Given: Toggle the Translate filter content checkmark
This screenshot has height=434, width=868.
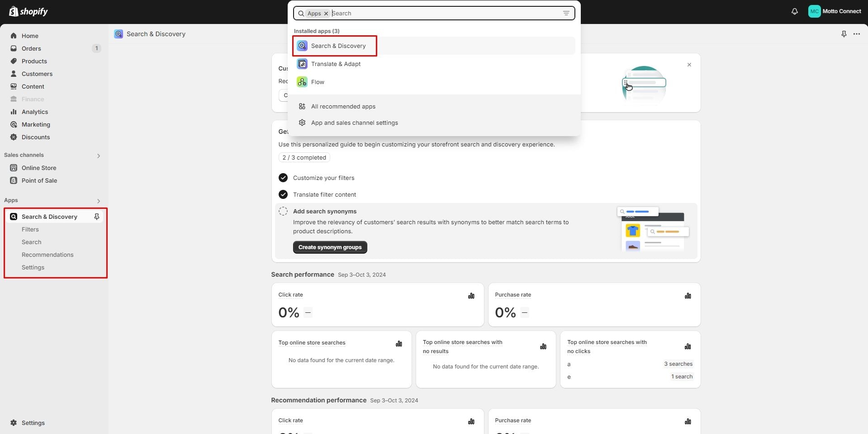Looking at the screenshot, I should pyautogui.click(x=283, y=194).
